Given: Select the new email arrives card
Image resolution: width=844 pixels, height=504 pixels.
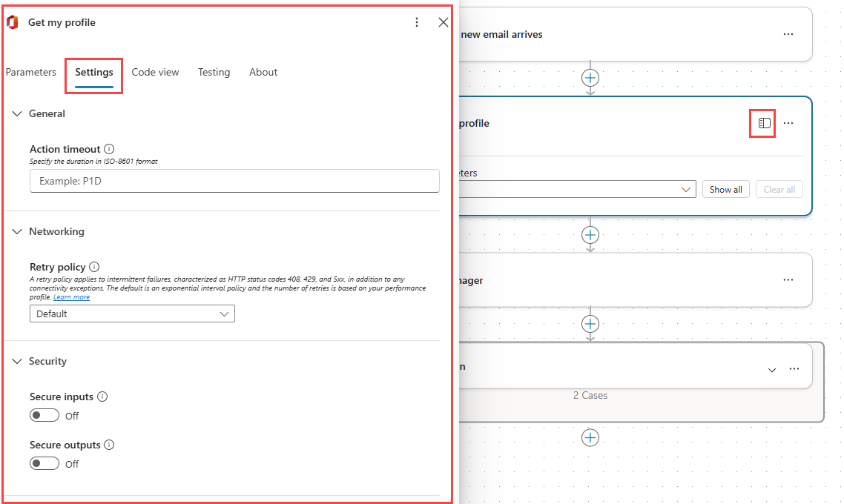Looking at the screenshot, I should [635, 34].
